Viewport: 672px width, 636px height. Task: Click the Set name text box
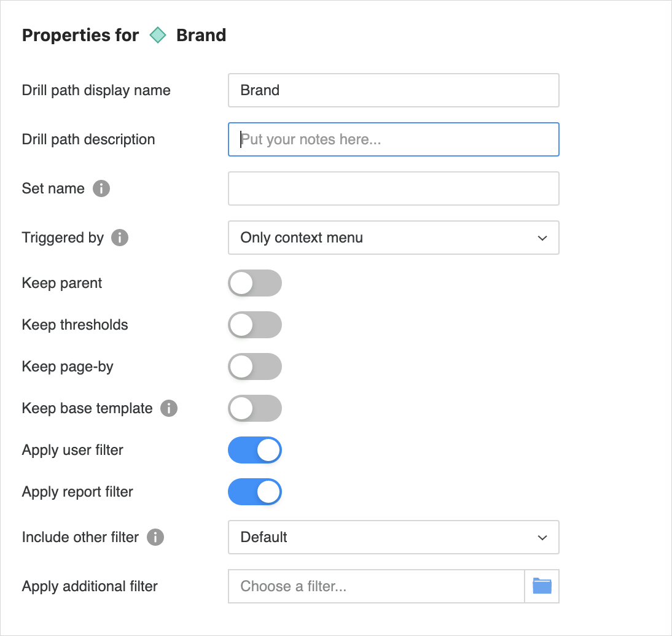tap(393, 188)
